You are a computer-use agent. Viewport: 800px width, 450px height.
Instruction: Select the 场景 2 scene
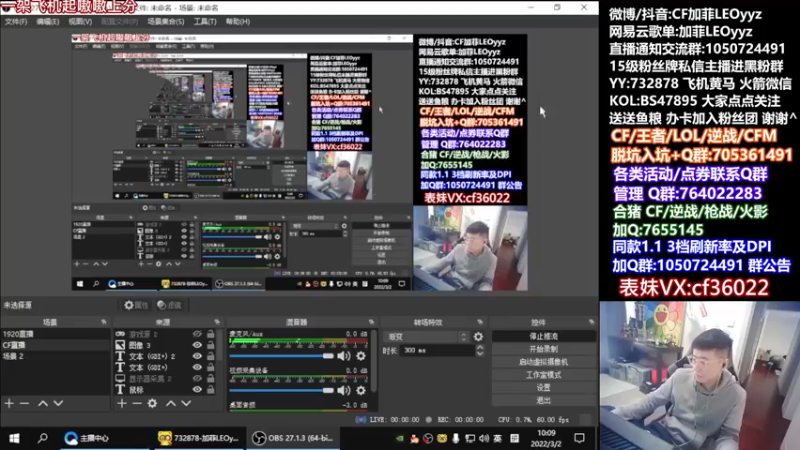click(55, 356)
